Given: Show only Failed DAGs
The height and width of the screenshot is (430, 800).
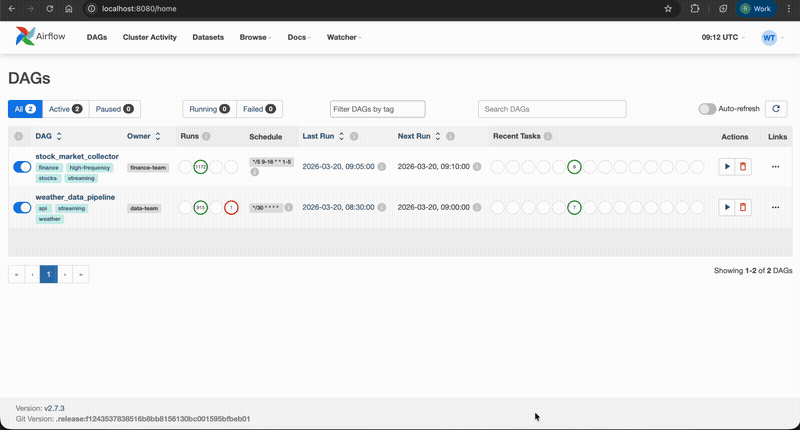Looking at the screenshot, I should 259,109.
